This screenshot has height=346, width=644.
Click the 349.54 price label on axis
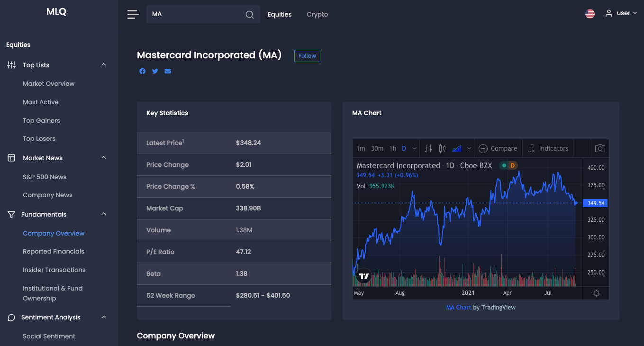[x=596, y=203]
